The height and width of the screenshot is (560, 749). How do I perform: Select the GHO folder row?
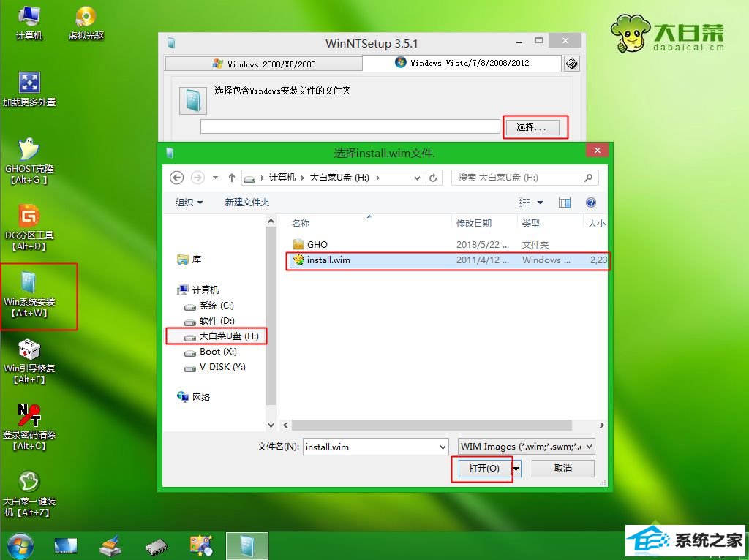(x=447, y=244)
